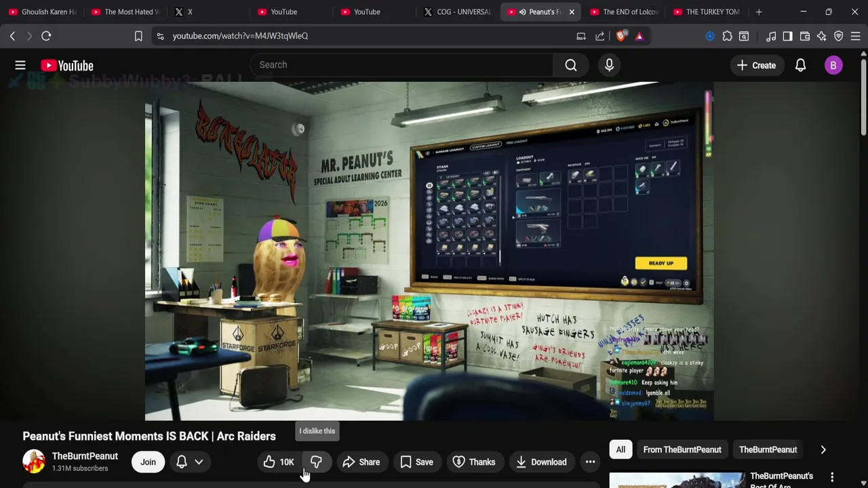Switch to THE TURKEY TOM tab
868x488 pixels.
(707, 12)
